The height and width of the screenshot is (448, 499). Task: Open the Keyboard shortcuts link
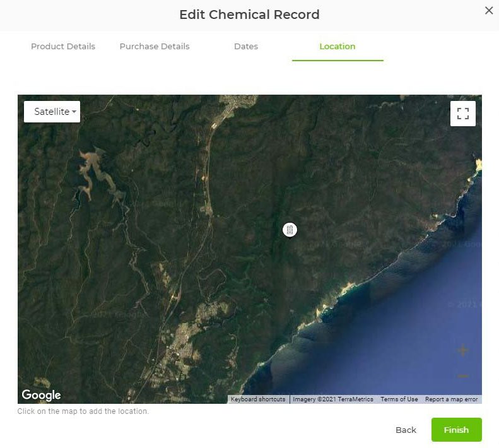click(257, 399)
